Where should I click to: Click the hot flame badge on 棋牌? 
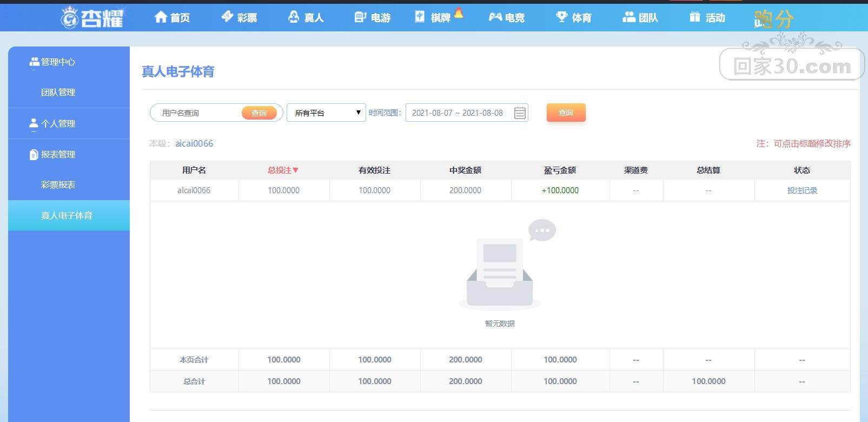click(x=459, y=12)
